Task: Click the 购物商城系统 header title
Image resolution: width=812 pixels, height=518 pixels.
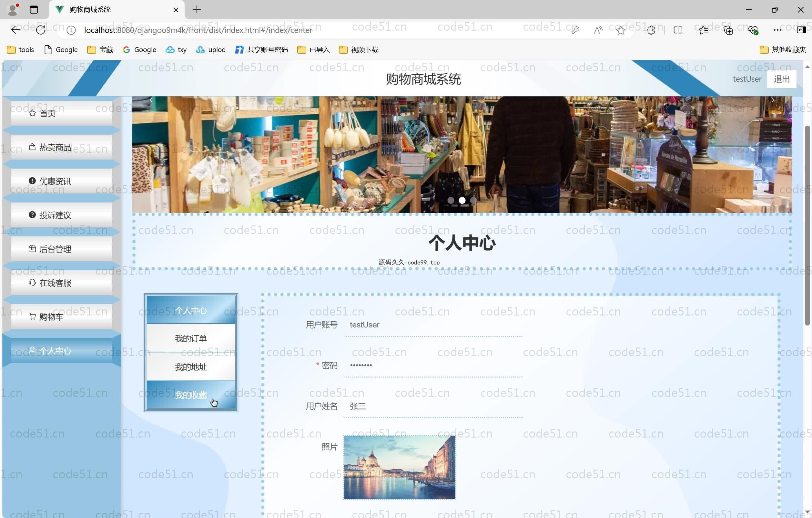Action: pos(423,79)
